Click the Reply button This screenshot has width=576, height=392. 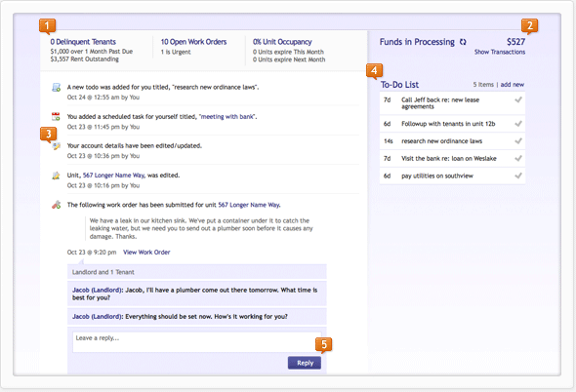point(305,363)
